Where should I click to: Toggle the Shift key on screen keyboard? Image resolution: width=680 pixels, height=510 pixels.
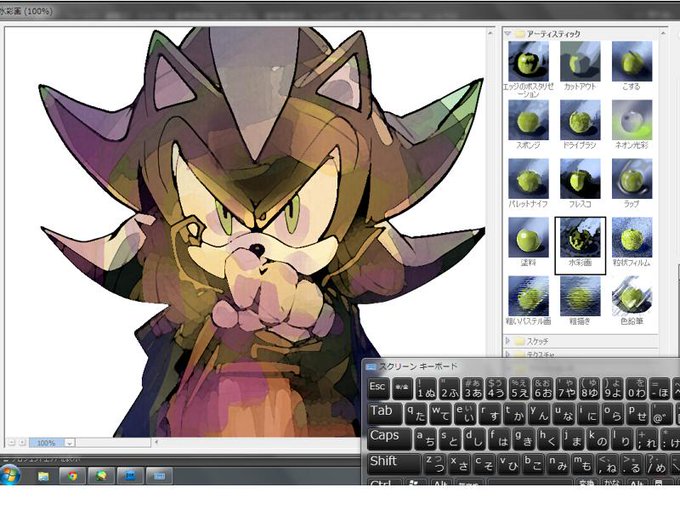(x=394, y=463)
